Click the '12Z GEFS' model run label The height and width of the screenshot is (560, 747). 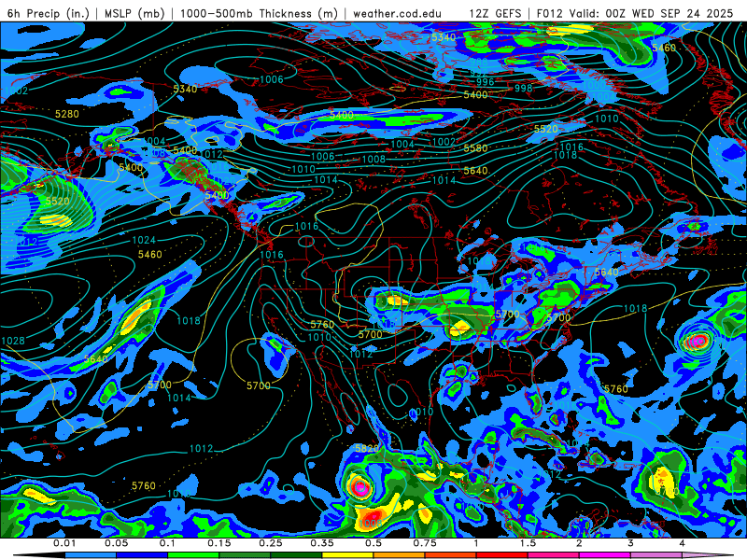(x=496, y=13)
